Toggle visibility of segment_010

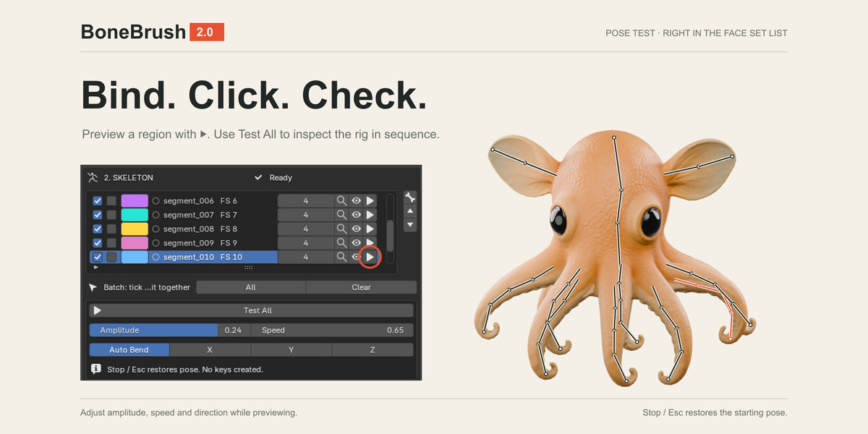tap(355, 257)
